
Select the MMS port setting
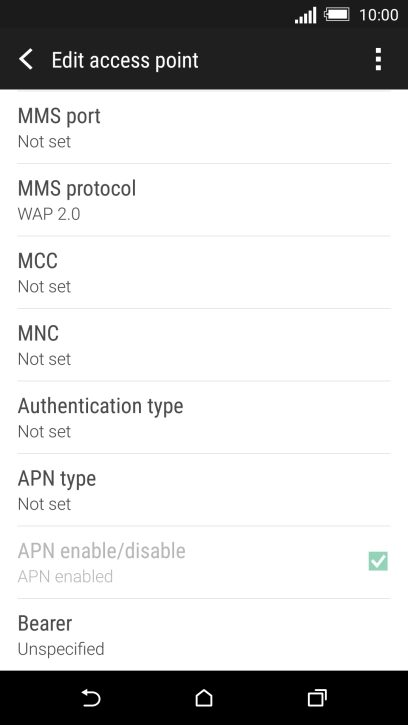pyautogui.click(x=204, y=127)
